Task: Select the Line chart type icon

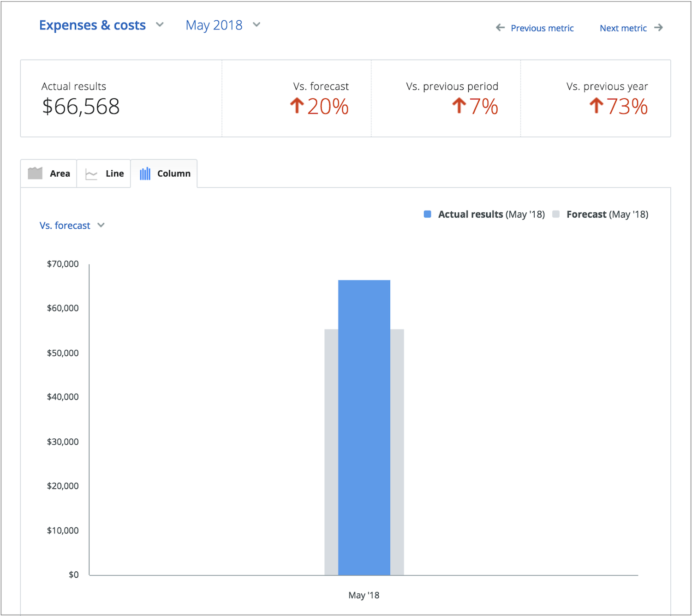Action: click(91, 173)
